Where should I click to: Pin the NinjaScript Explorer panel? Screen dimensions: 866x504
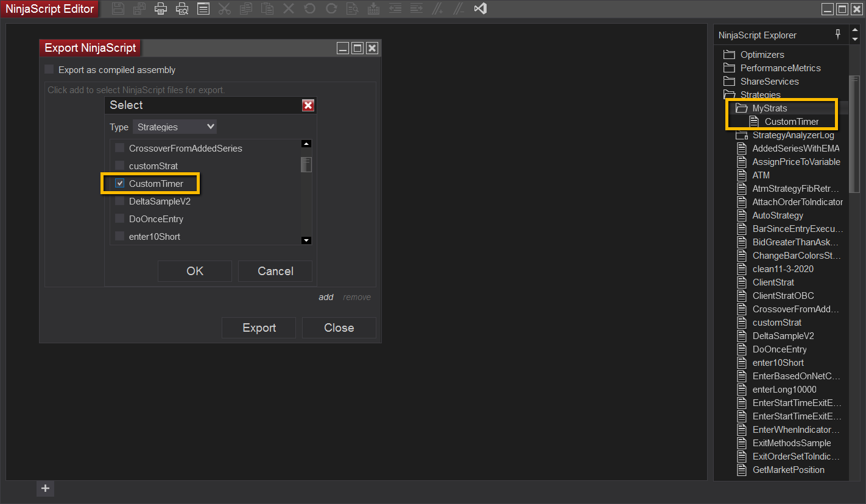838,35
